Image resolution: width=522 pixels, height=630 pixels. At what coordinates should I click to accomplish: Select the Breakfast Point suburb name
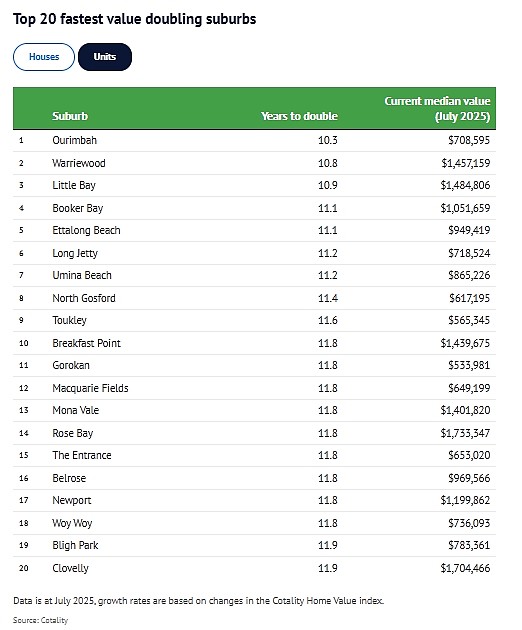86,343
